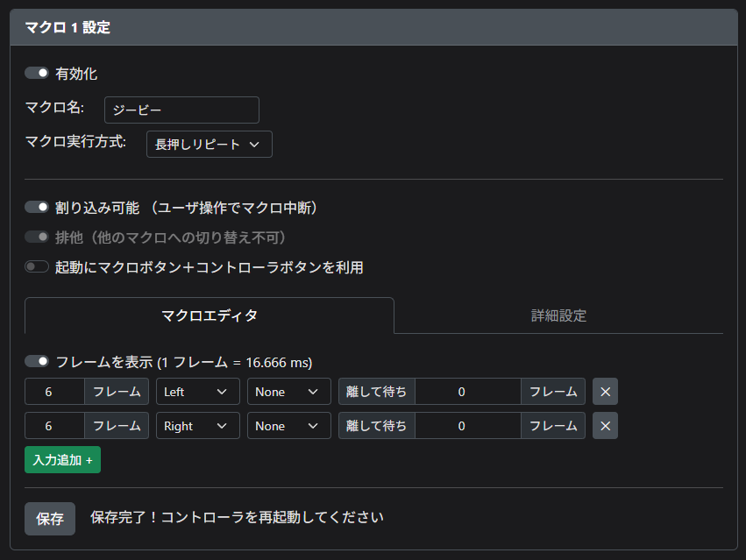The height and width of the screenshot is (560, 746).
Task: Toggle フレームを表示 switch
Action: [x=37, y=362]
